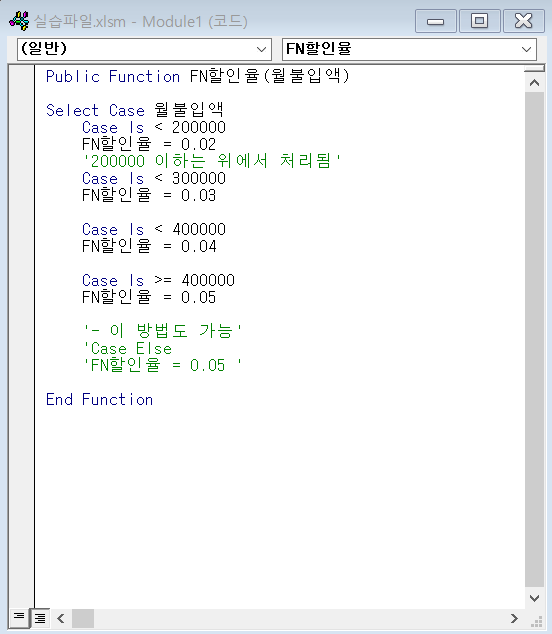Click scroll up arrow on vertical scrollbar
Screen dimensions: 552x634
coord(534,83)
